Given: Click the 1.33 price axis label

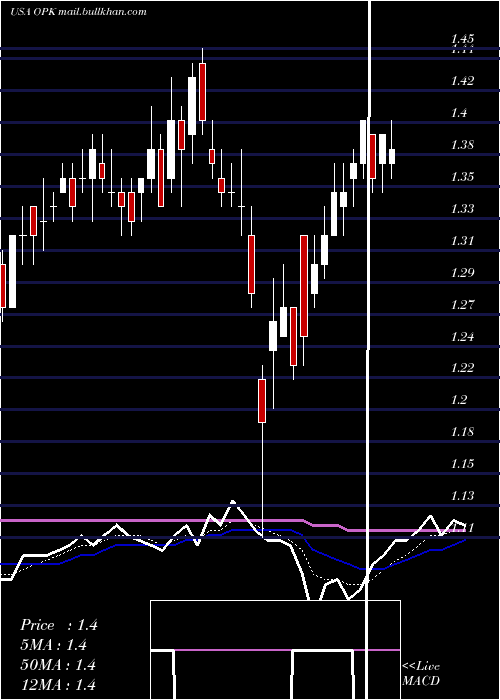Looking at the screenshot, I should 462,208.
